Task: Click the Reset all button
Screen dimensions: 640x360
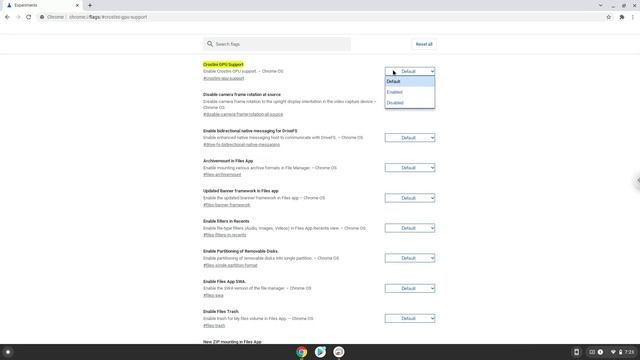Action: [424, 44]
